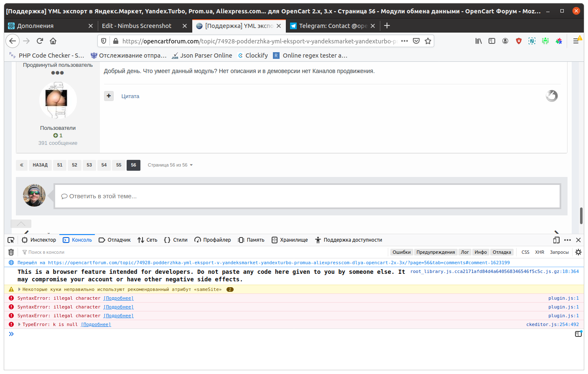Screen dimensions: 588x374
Task: Open page actions three-dot menu
Action: coord(405,41)
